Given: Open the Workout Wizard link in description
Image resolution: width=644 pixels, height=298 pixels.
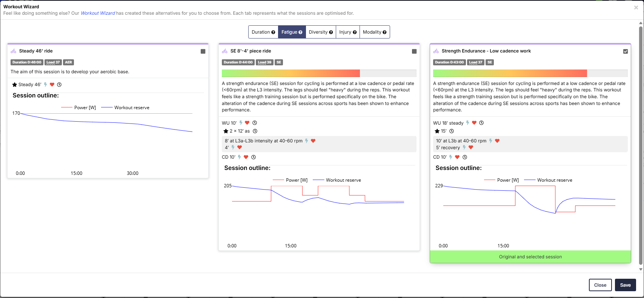Looking at the screenshot, I should click(x=98, y=13).
